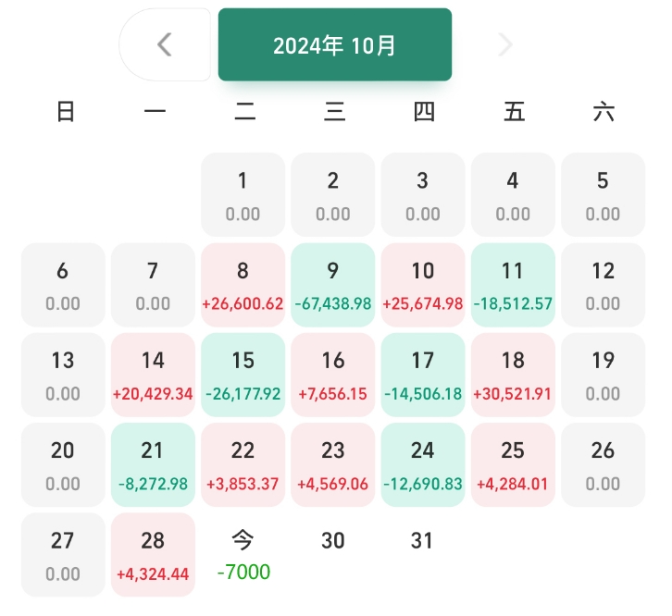Select October 2 calendar cell
Screen dimensions: 672x616
333,194
